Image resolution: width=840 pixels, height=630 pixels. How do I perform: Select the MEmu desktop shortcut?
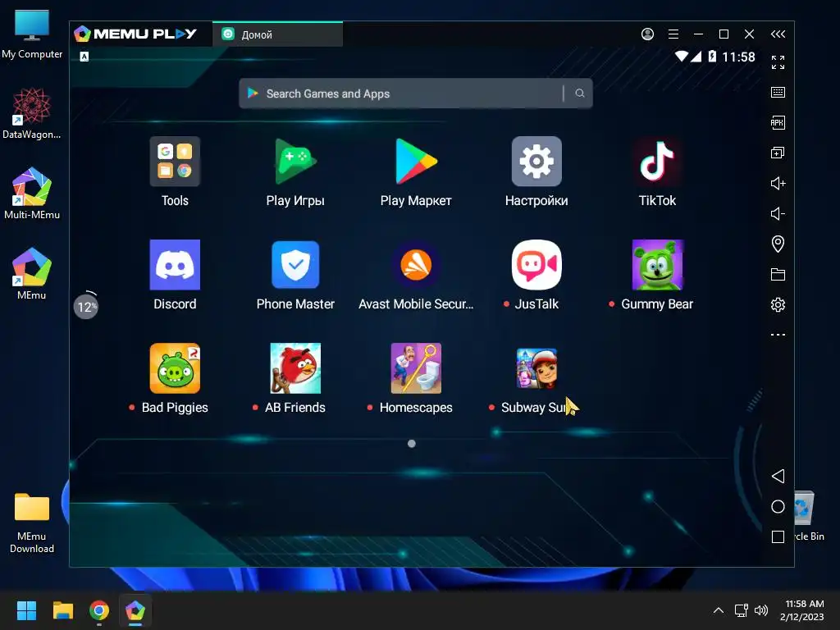point(32,274)
